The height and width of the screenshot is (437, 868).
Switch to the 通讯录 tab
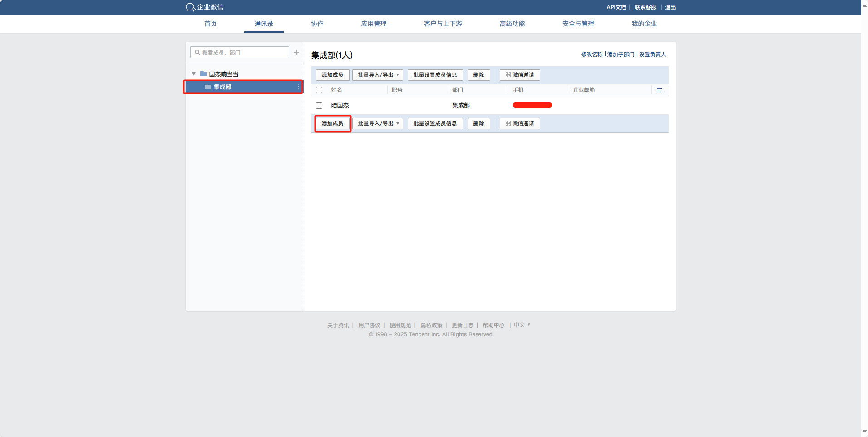pos(264,24)
